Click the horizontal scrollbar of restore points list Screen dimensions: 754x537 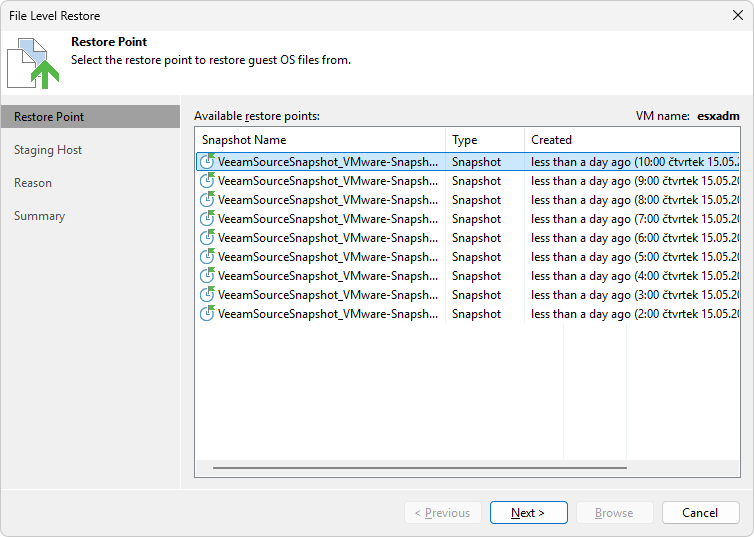click(420, 467)
